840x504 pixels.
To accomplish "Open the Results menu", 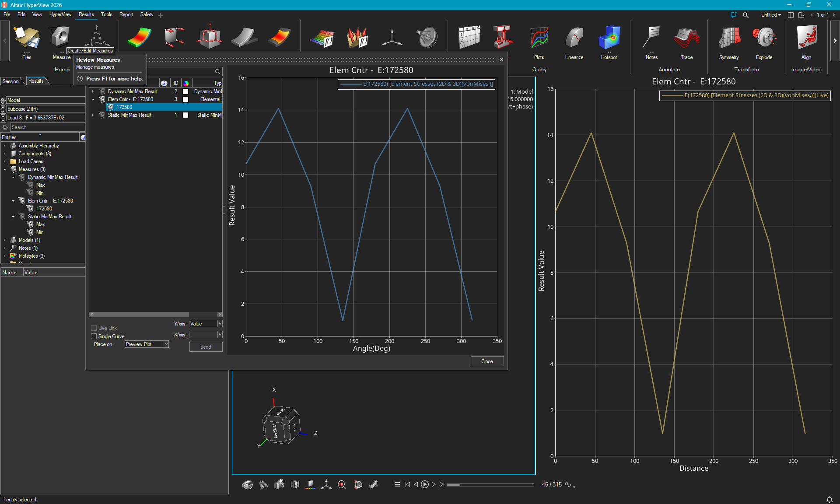I will (x=86, y=14).
